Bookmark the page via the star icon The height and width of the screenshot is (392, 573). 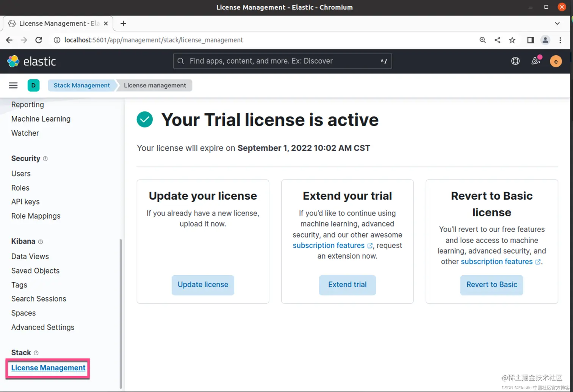click(512, 40)
